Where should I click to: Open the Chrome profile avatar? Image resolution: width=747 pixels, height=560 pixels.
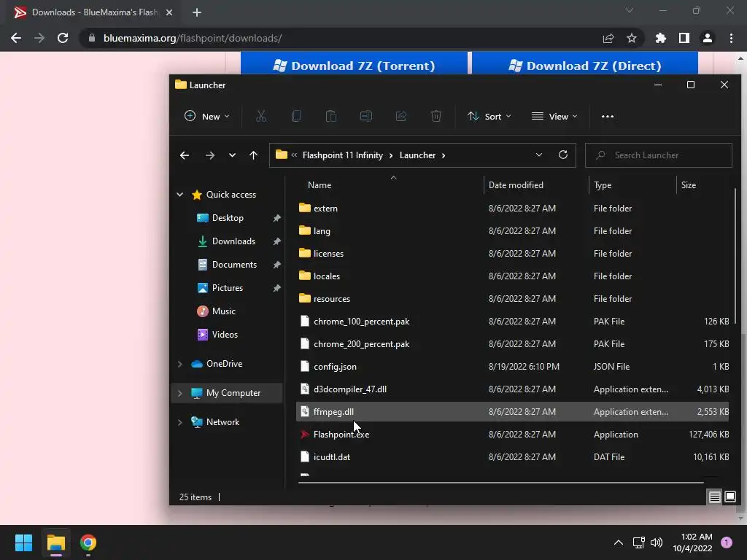pos(708,38)
